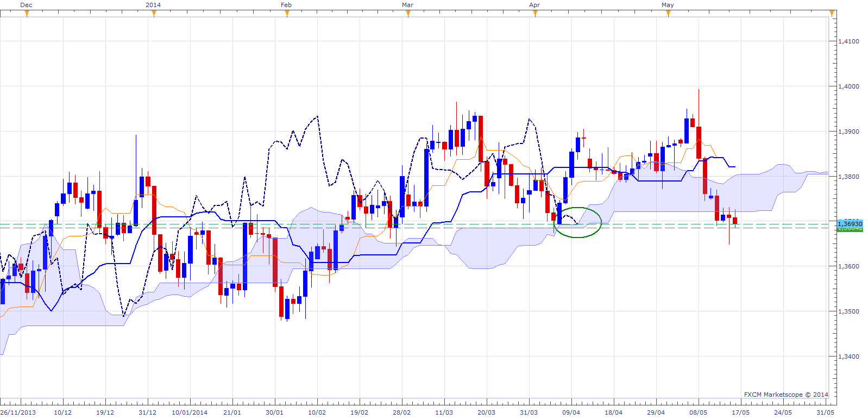Select the 1,3800 price axis label
This screenshot has width=868, height=419.
click(x=849, y=177)
